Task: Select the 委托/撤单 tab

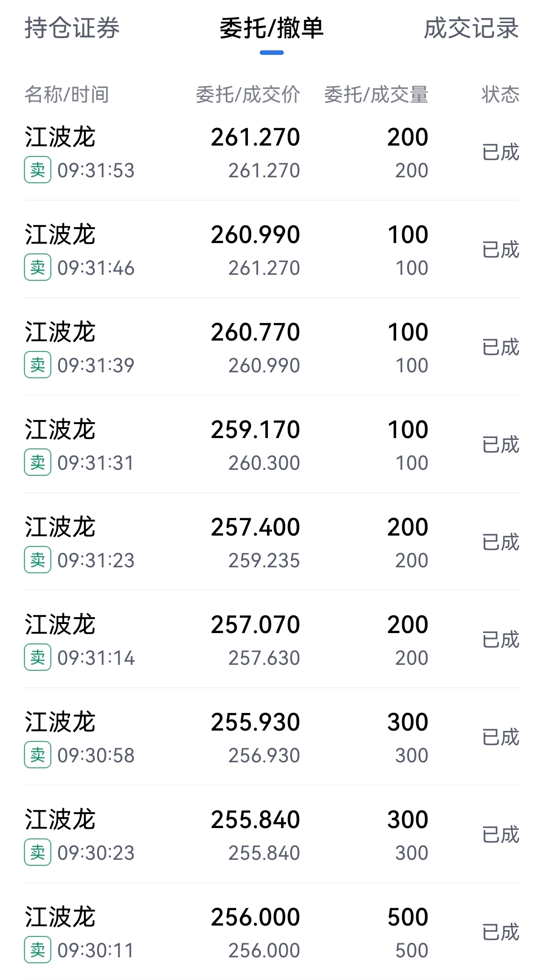Action: pos(272,28)
